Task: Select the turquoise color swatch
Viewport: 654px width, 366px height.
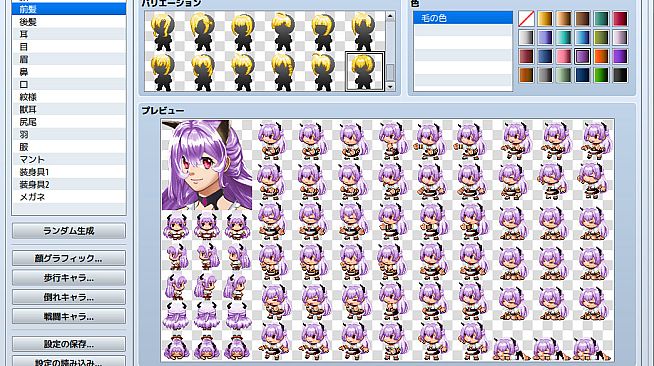Action: tap(564, 37)
